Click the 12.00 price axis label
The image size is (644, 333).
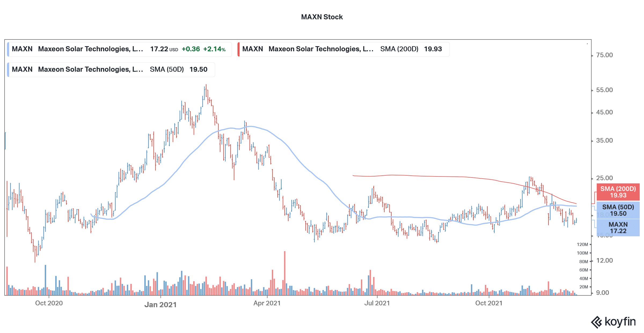(605, 260)
